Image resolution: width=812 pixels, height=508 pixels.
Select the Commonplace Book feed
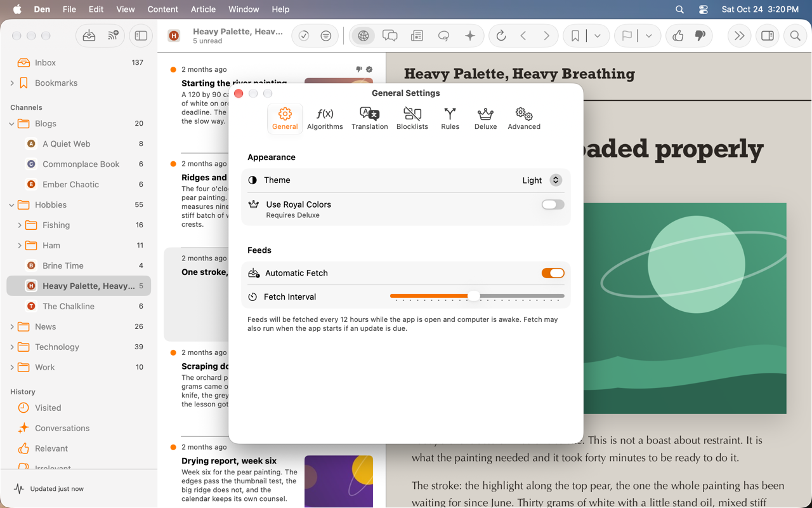tap(79, 164)
